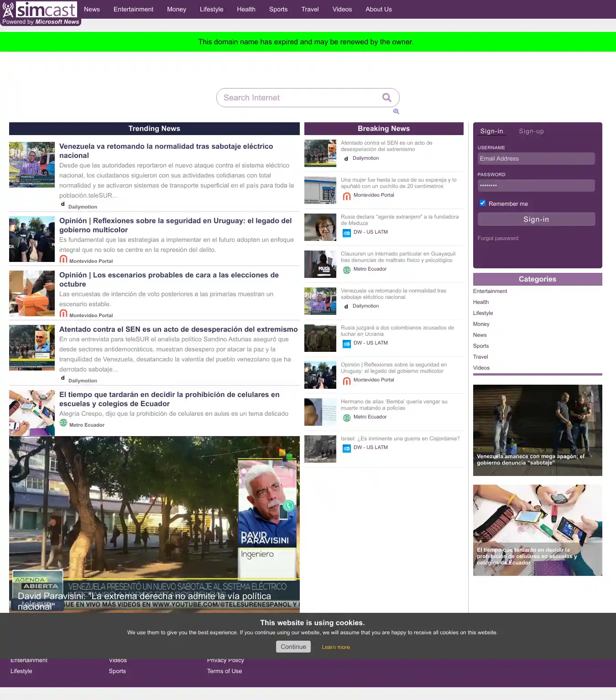Click the Email Address username field

click(536, 159)
